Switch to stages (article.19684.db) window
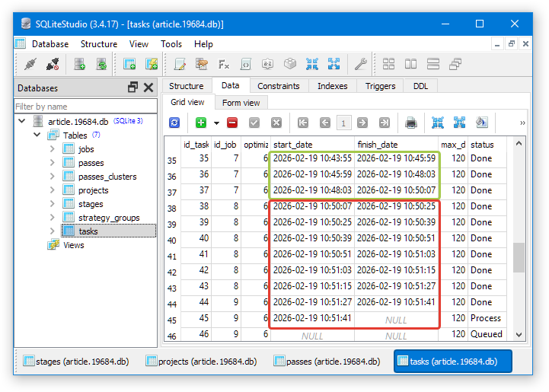549x392 pixels. pos(76,362)
